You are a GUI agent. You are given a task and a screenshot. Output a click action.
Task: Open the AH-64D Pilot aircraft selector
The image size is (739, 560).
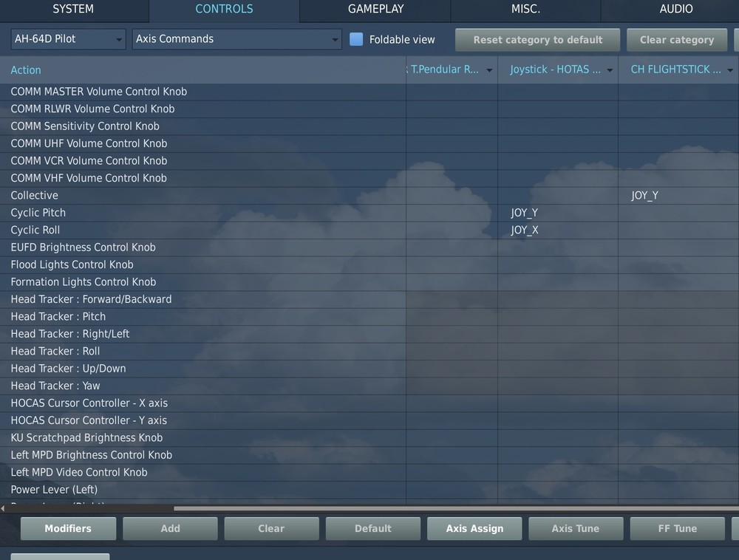pos(67,39)
